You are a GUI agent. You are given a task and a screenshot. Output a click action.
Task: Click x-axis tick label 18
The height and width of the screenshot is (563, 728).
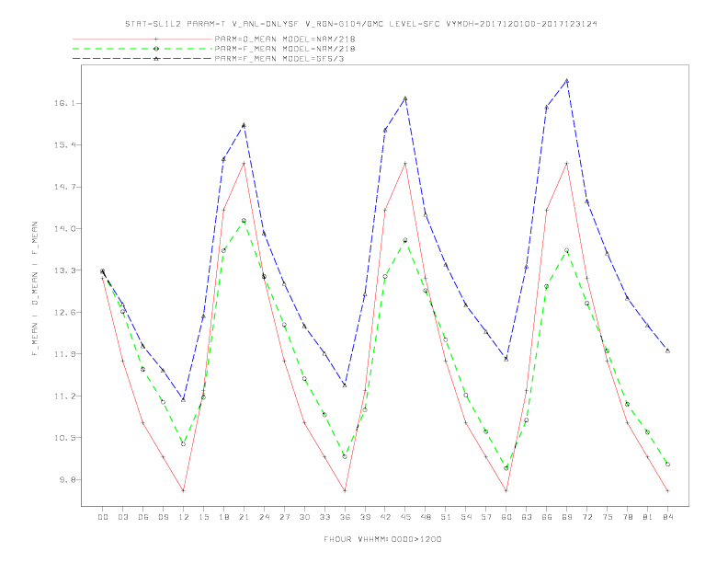pyautogui.click(x=223, y=517)
